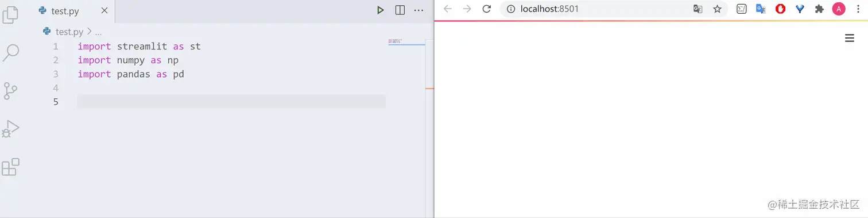Viewport: 868px width, 218px height.
Task: Open the Explorer view in VS Code
Action: pyautogui.click(x=10, y=14)
